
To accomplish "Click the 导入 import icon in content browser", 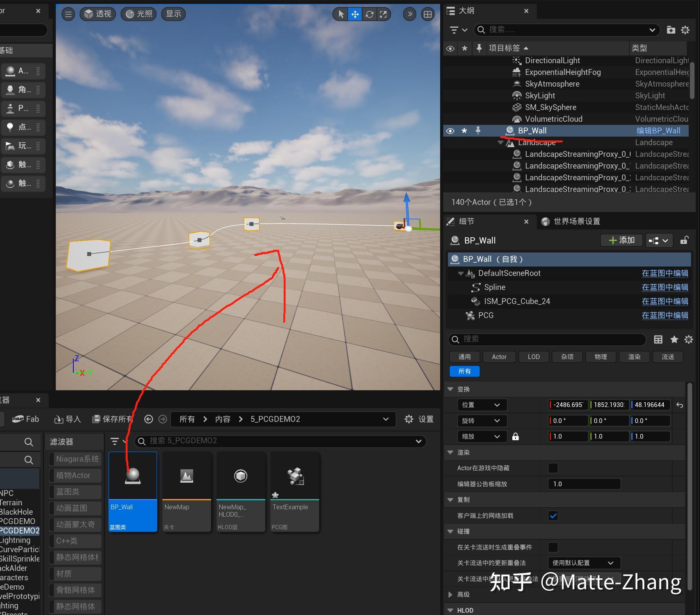I will point(60,419).
